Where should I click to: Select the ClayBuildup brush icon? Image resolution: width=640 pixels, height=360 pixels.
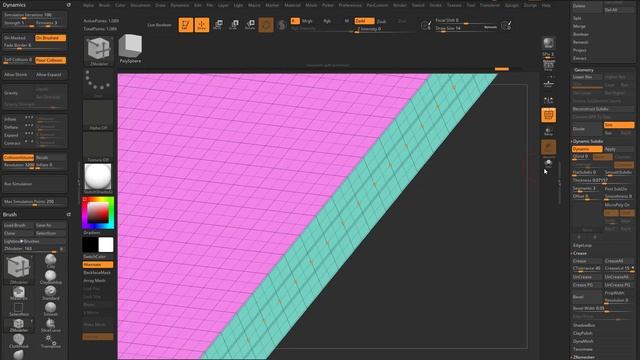coord(51,277)
